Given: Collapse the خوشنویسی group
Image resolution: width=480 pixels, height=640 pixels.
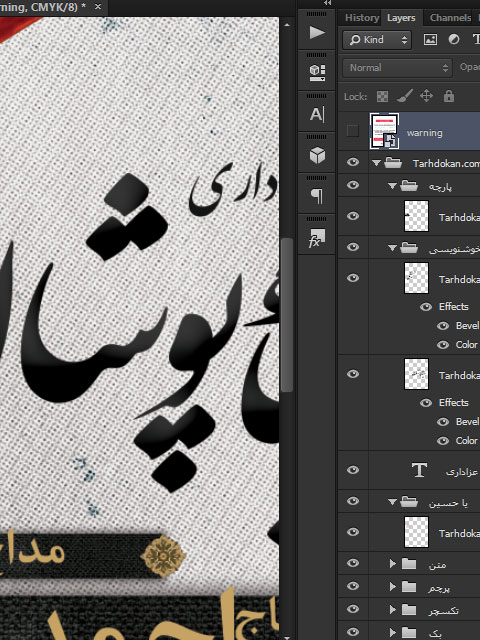Looking at the screenshot, I should point(392,248).
